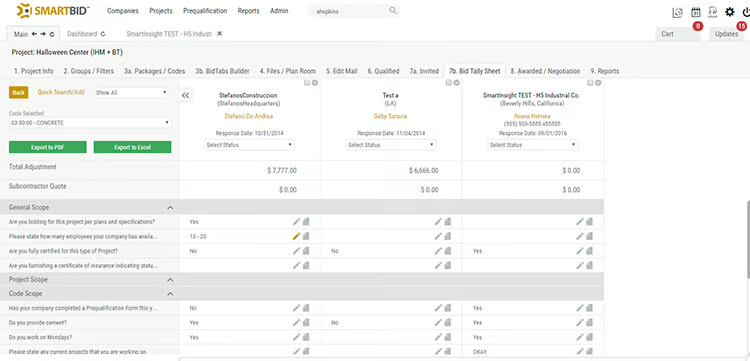The height and width of the screenshot is (361, 750).
Task: Open the Updates button
Action: (726, 34)
